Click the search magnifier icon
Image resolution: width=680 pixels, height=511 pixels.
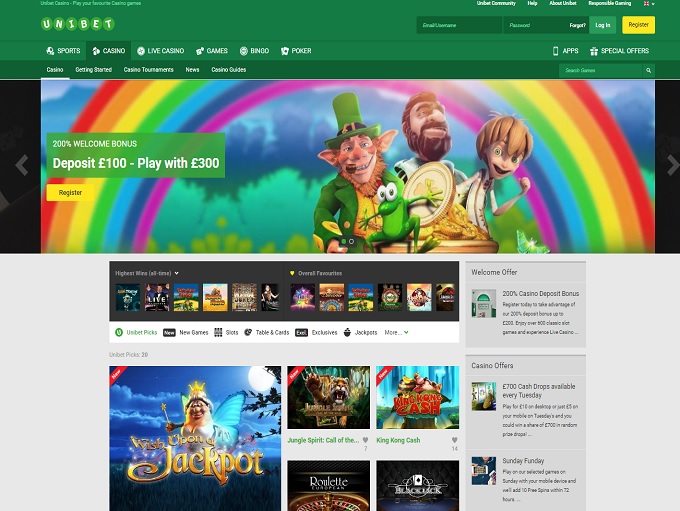click(x=648, y=71)
